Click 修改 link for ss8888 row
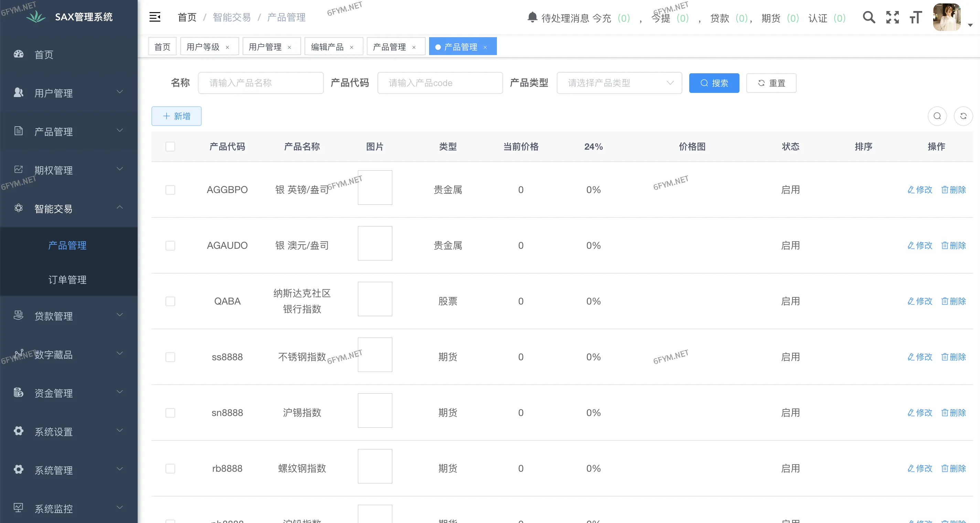 tap(920, 357)
